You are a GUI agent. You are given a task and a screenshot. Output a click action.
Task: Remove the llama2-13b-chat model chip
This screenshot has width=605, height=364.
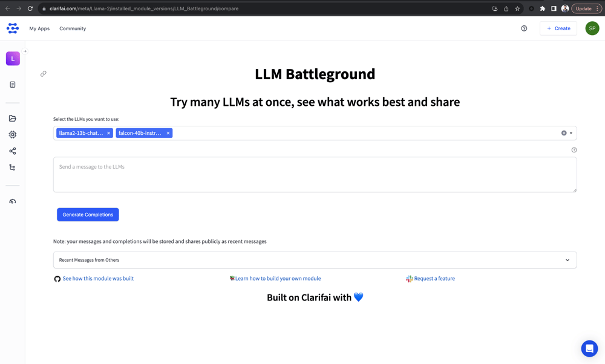(109, 133)
